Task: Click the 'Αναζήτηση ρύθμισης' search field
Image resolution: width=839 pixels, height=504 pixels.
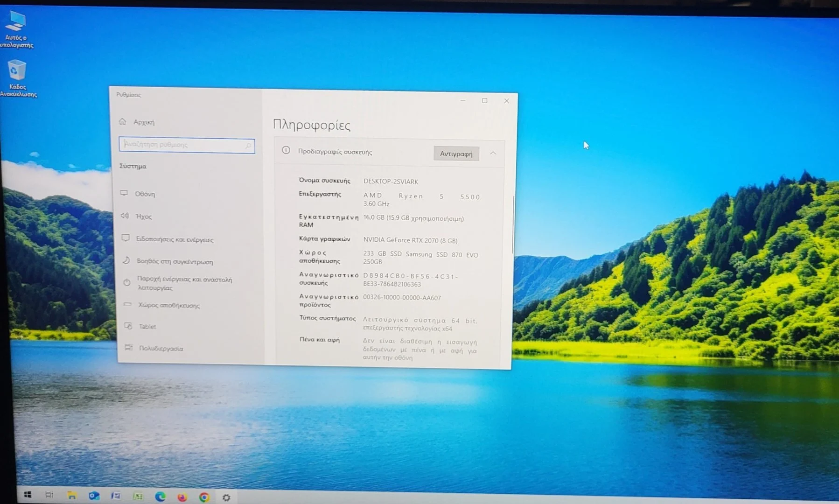Action: pos(187,145)
